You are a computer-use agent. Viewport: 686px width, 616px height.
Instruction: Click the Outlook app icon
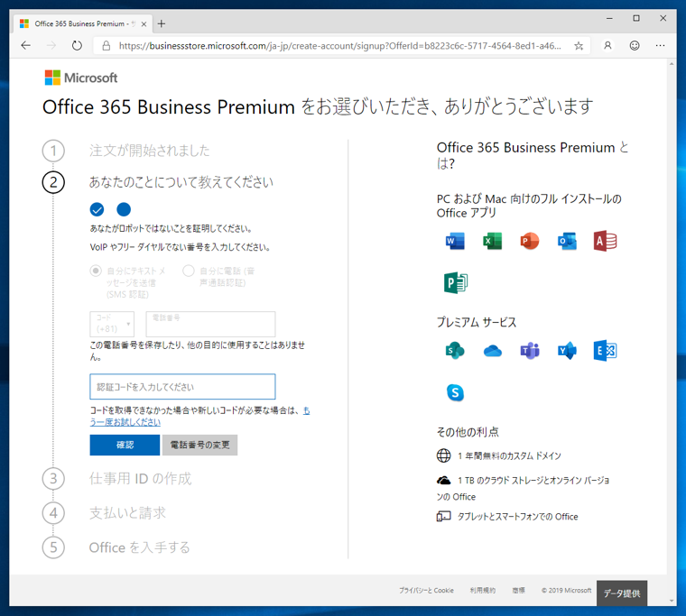567,241
